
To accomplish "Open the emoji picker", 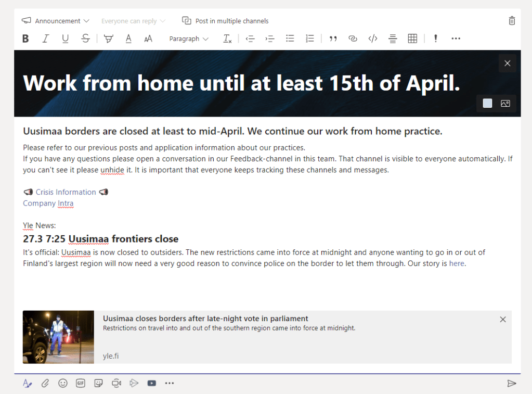I will [x=63, y=383].
